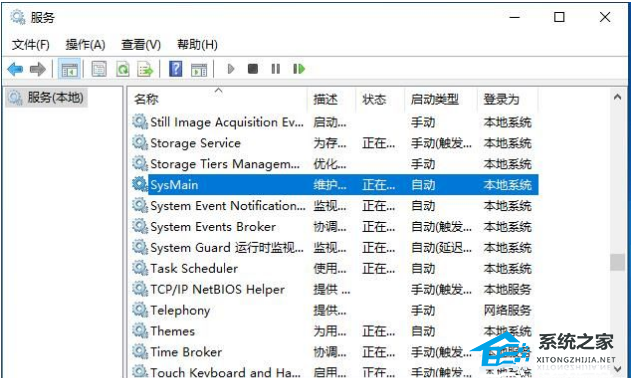Open the blue help question-mark icon
This screenshot has width=631, height=378.
coord(175,69)
